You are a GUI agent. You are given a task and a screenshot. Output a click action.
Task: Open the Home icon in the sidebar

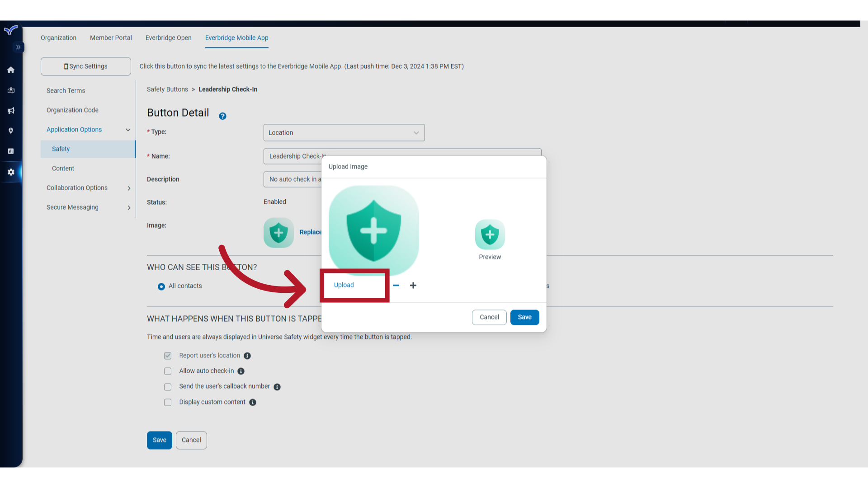point(10,70)
